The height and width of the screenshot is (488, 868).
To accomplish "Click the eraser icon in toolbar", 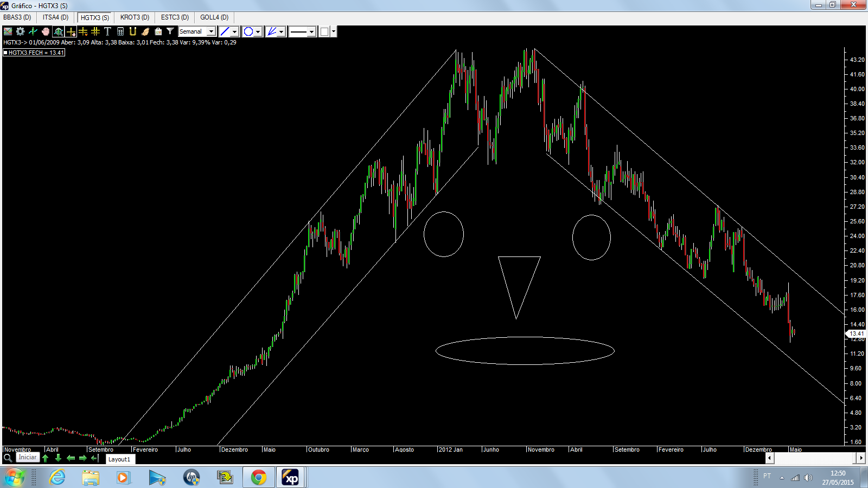I will tap(145, 31).
